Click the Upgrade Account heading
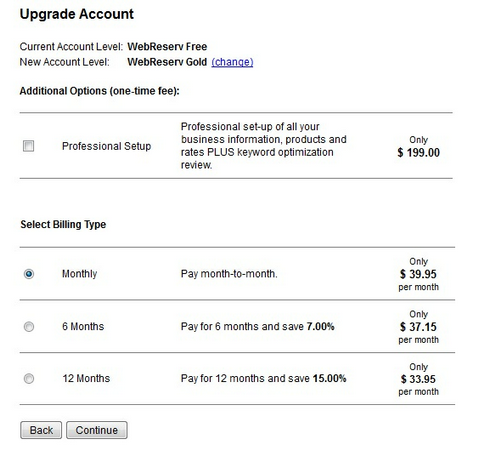 pos(77,14)
